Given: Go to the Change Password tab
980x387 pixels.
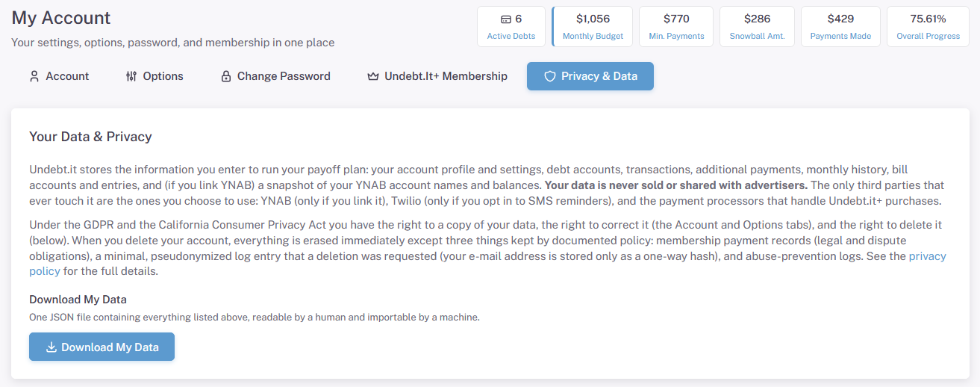Looking at the screenshot, I should coord(275,76).
